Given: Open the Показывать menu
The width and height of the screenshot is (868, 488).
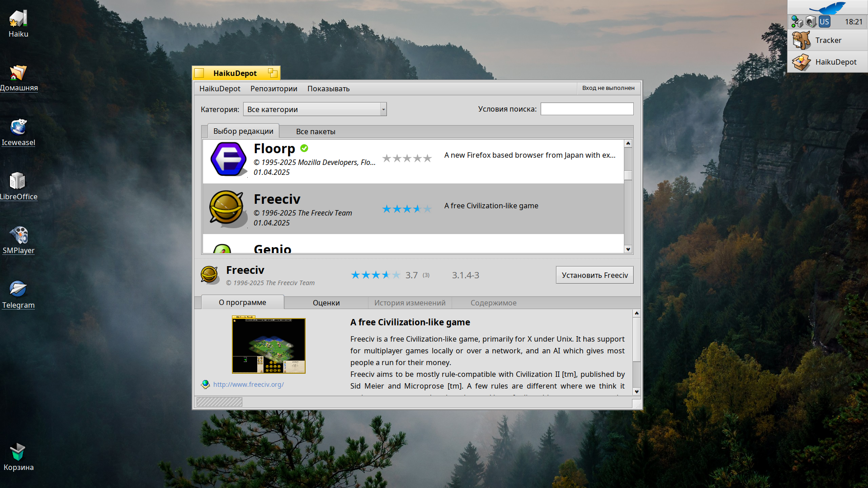Looking at the screenshot, I should (328, 89).
